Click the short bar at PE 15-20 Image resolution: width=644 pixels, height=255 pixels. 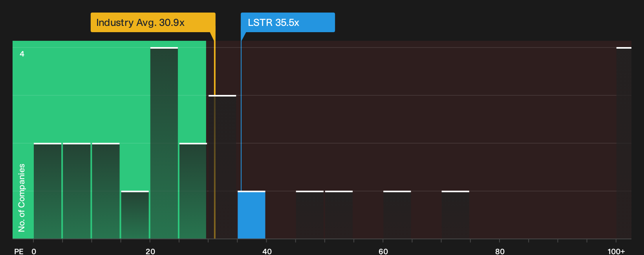coord(135,215)
